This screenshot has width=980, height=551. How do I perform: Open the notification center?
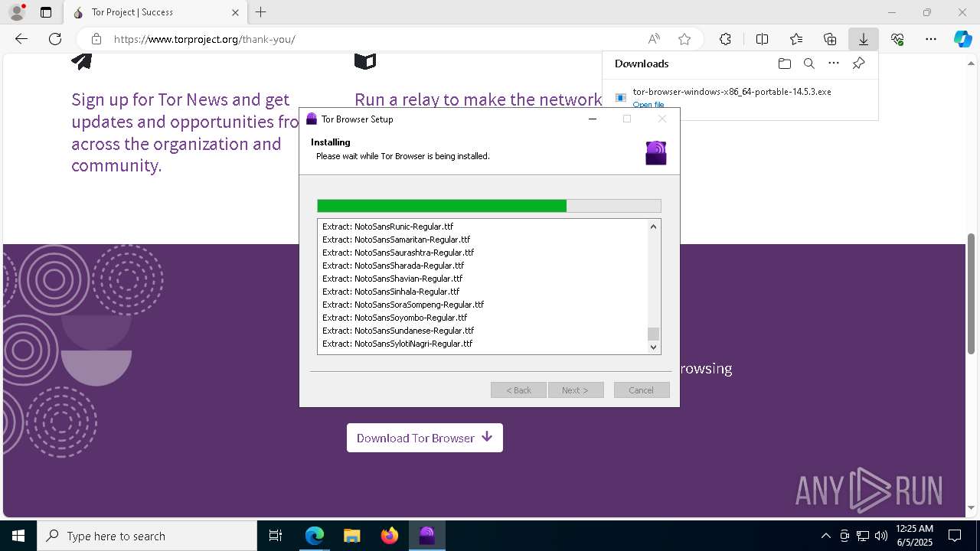955,536
